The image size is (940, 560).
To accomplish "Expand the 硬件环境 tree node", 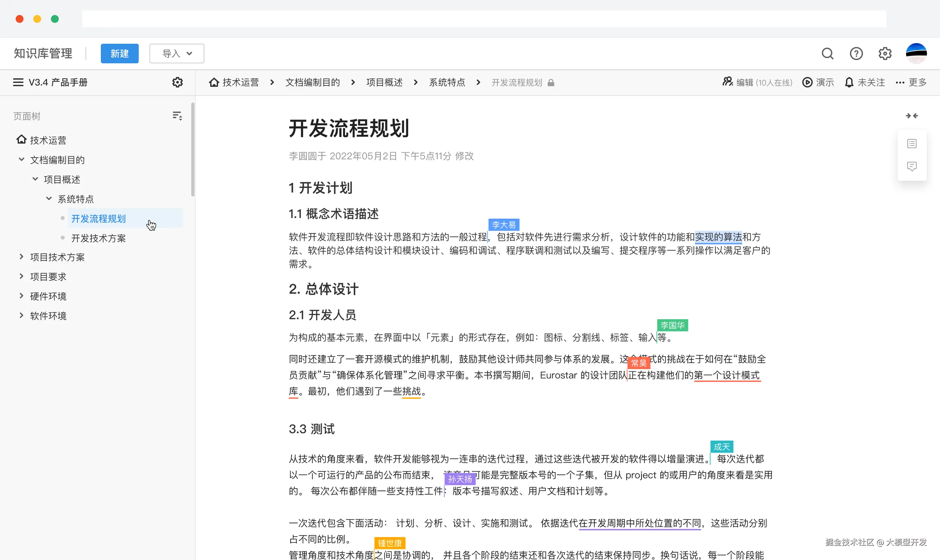I will (21, 296).
